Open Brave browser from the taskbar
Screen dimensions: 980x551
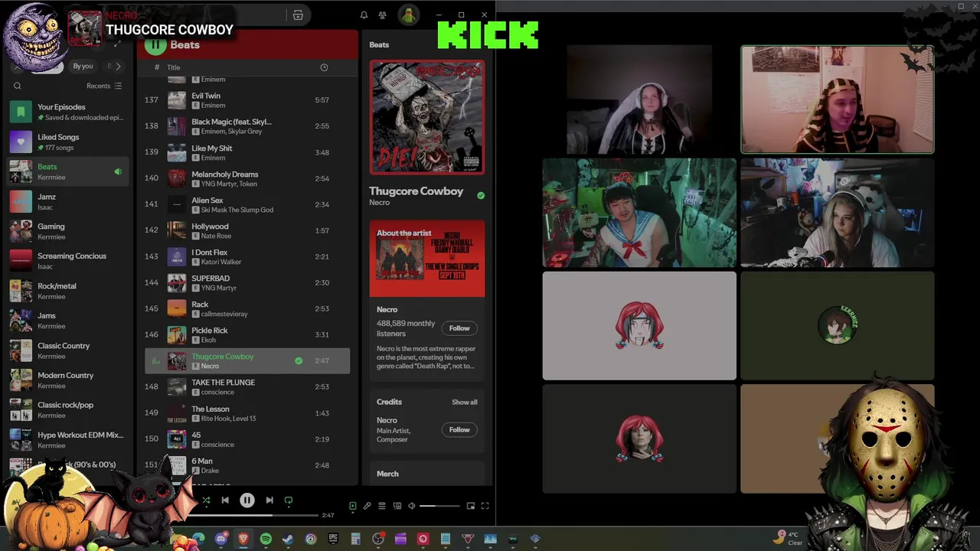click(x=243, y=539)
